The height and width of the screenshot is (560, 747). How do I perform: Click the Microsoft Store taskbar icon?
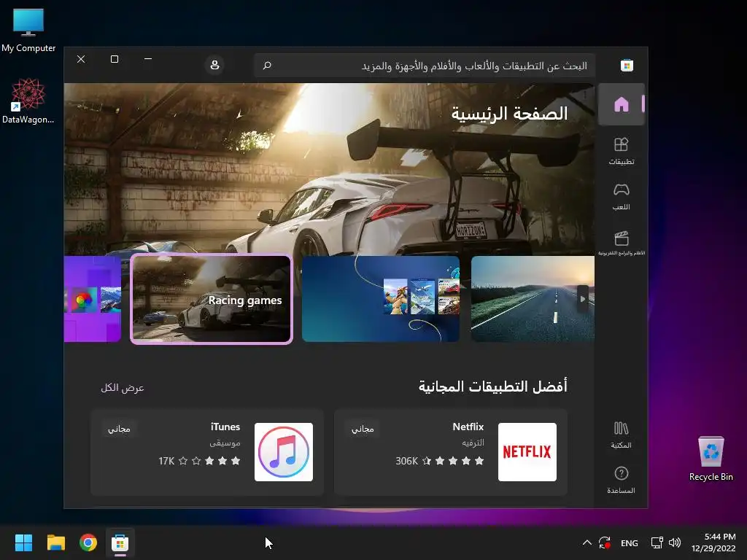120,542
